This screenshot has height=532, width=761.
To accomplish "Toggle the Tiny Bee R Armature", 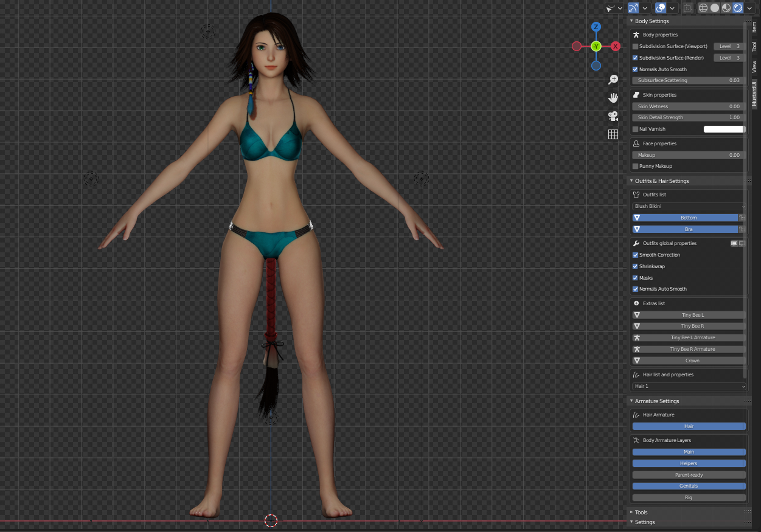I will (x=689, y=349).
